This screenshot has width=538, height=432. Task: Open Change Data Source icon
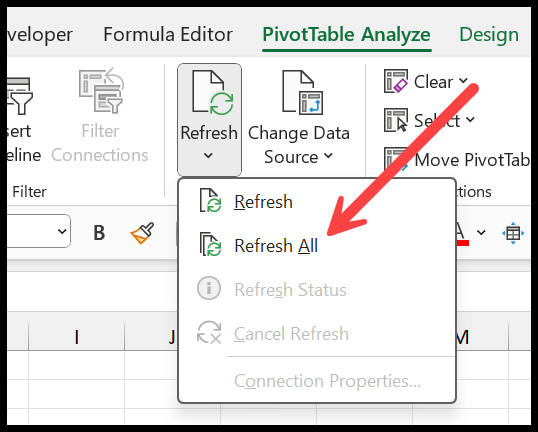pos(302,93)
